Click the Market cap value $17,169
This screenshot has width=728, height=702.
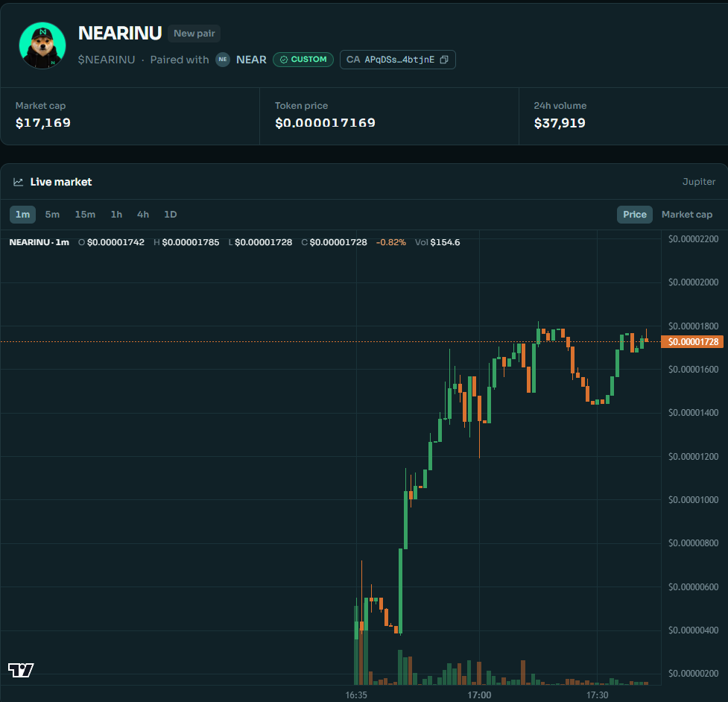[42, 123]
